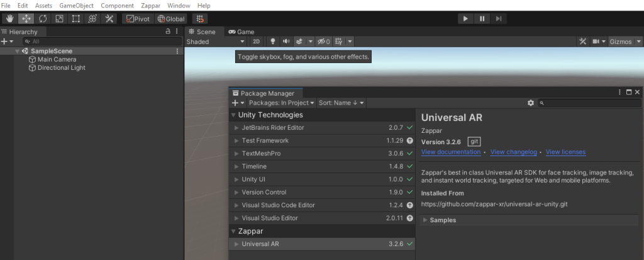Toggle skybox and effects

click(299, 42)
